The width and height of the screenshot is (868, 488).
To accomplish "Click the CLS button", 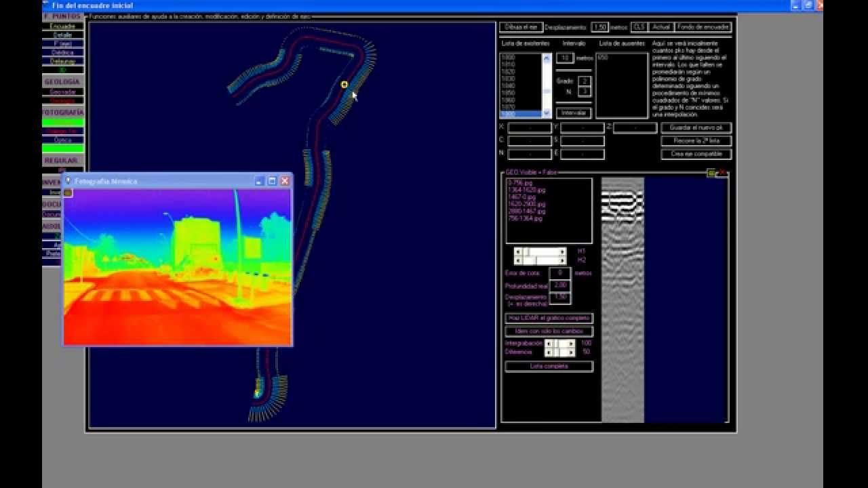I will [638, 27].
